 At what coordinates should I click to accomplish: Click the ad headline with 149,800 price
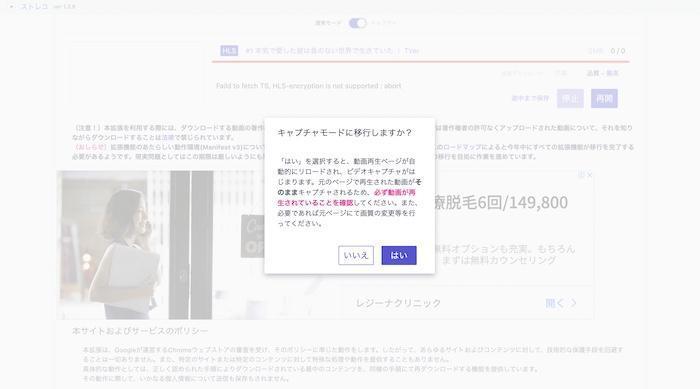[501, 202]
